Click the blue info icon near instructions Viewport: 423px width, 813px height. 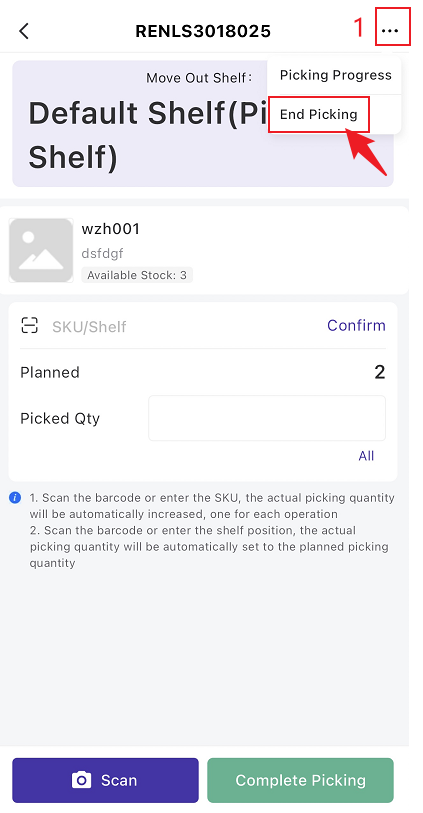coord(15,498)
